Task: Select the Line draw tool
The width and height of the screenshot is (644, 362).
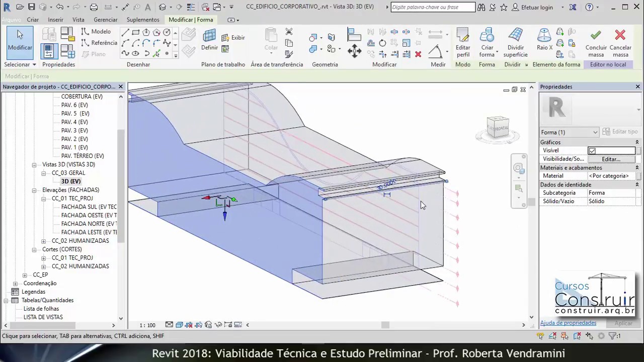Action: [x=125, y=32]
